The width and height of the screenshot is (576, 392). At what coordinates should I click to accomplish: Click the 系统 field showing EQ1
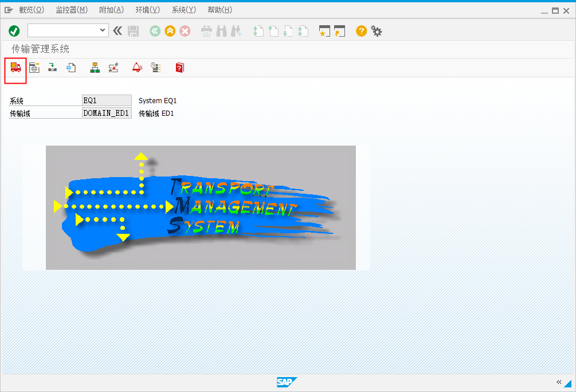tap(107, 100)
